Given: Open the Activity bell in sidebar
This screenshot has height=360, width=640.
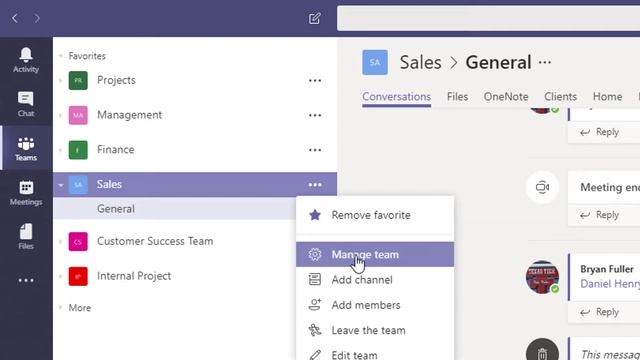Looking at the screenshot, I should (x=26, y=60).
